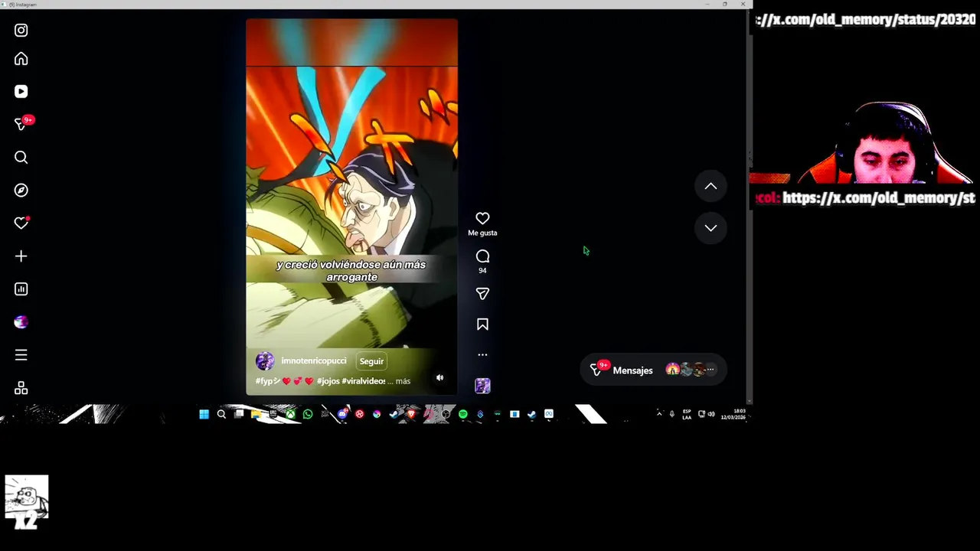
Task: Save the reel with the bookmark icon
Action: (x=482, y=324)
